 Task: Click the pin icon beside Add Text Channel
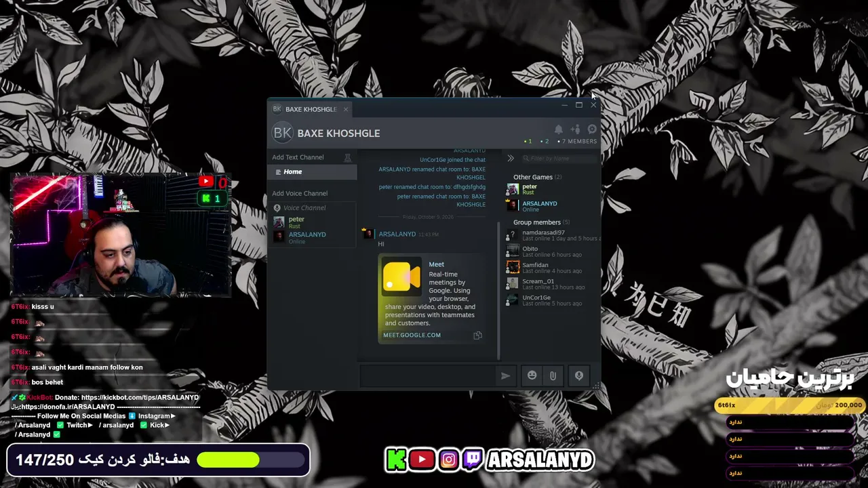click(x=348, y=157)
